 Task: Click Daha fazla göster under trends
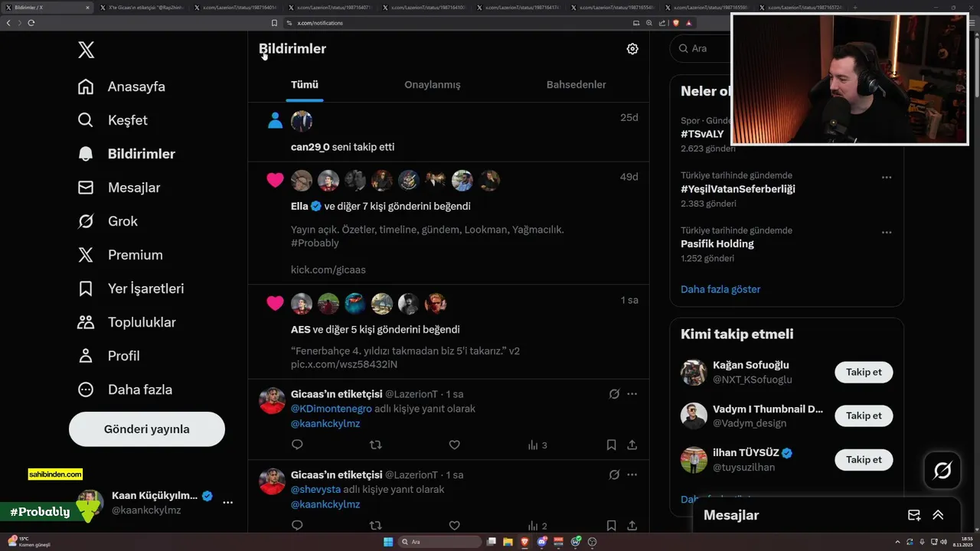point(720,289)
